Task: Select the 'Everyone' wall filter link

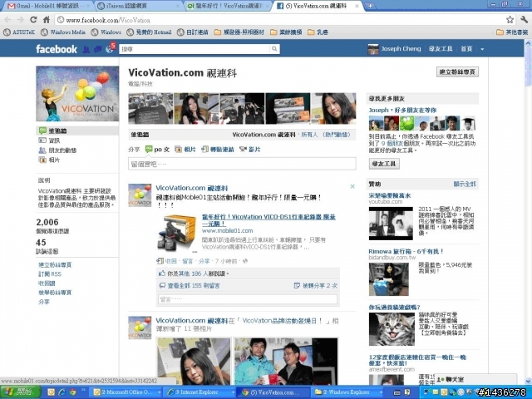Action: pos(309,135)
